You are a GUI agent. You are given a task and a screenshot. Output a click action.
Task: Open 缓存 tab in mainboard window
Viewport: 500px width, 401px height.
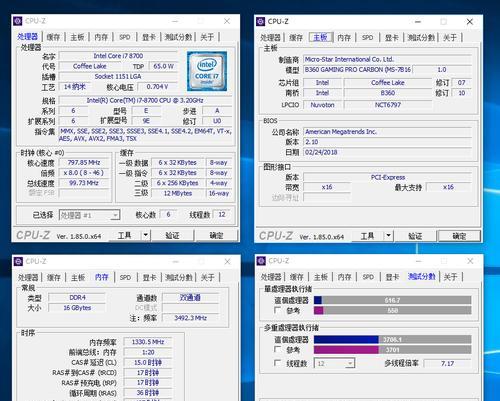296,38
